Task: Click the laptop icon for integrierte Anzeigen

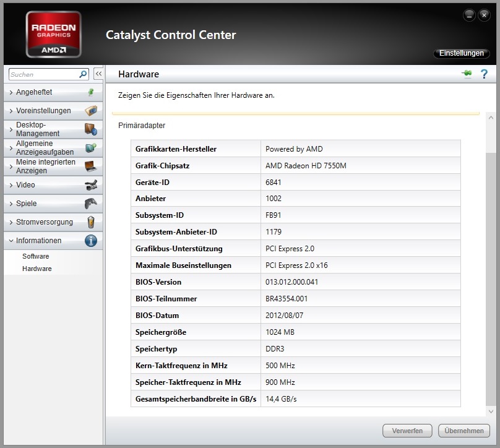Action: pos(91,166)
